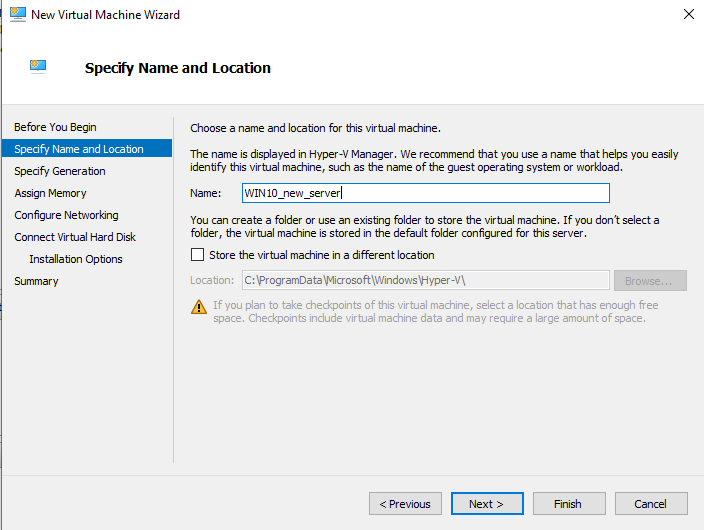This screenshot has width=704, height=530.
Task: Click the wizard icon in title bar
Action: [17, 14]
